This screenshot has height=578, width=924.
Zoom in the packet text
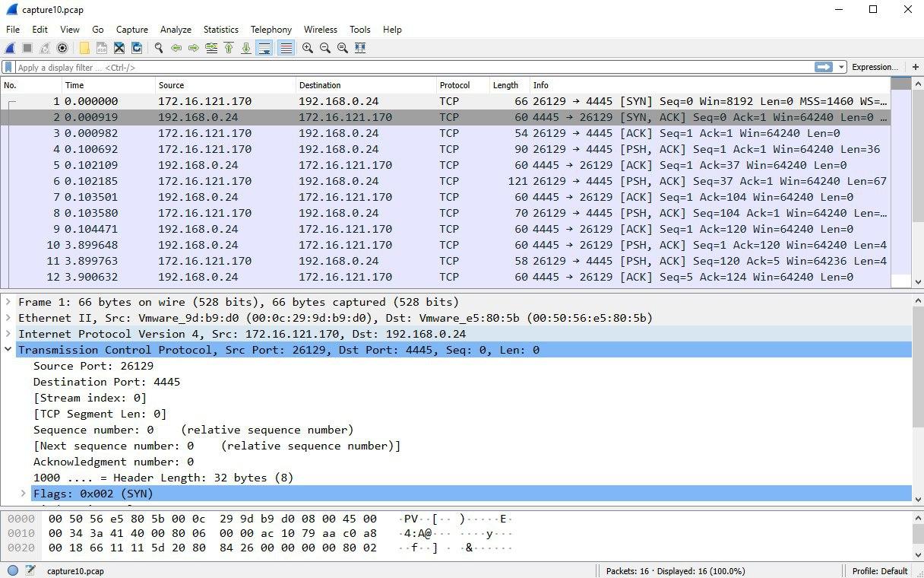pyautogui.click(x=308, y=48)
